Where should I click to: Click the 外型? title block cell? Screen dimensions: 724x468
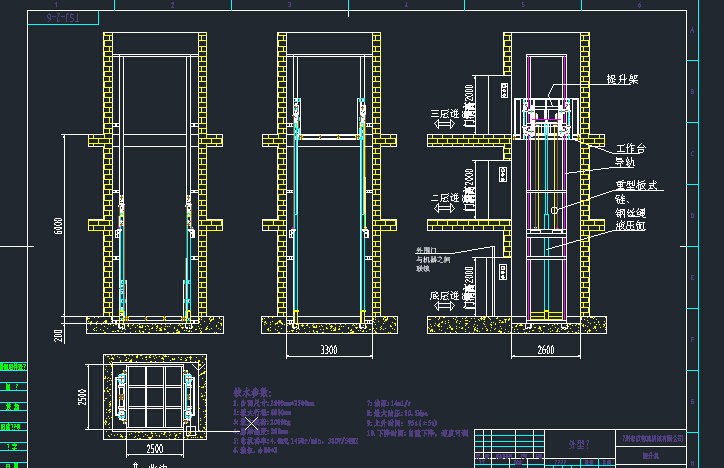pos(579,444)
